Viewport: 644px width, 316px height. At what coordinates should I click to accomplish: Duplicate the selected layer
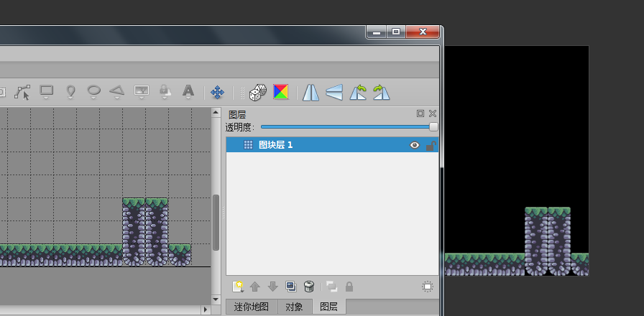[291, 287]
